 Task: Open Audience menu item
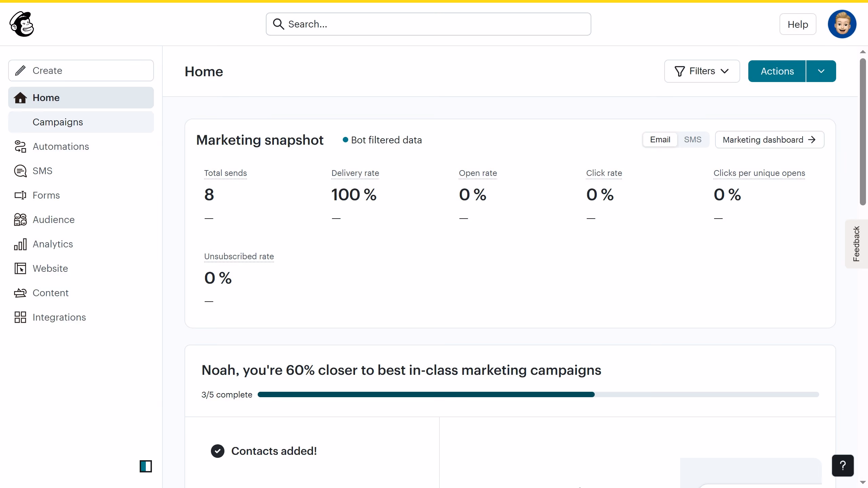(x=81, y=220)
